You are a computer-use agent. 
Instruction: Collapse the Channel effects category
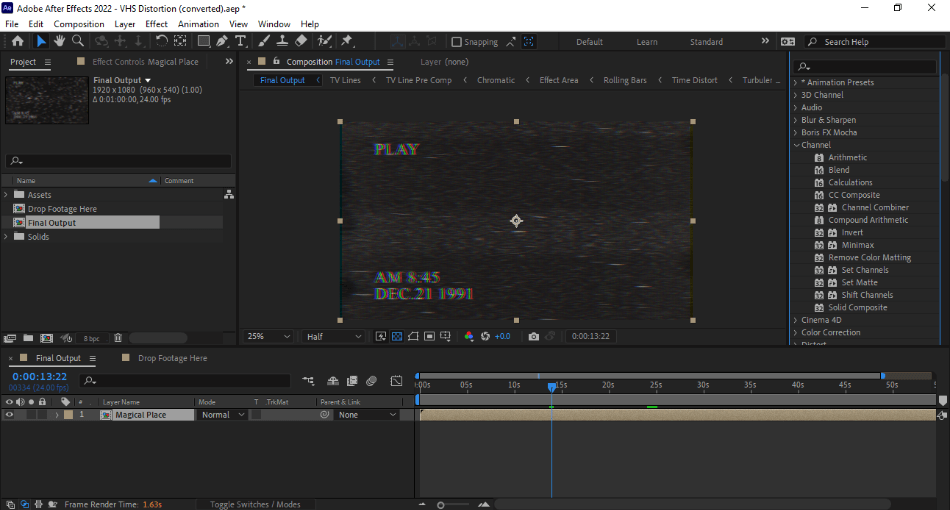pos(796,145)
